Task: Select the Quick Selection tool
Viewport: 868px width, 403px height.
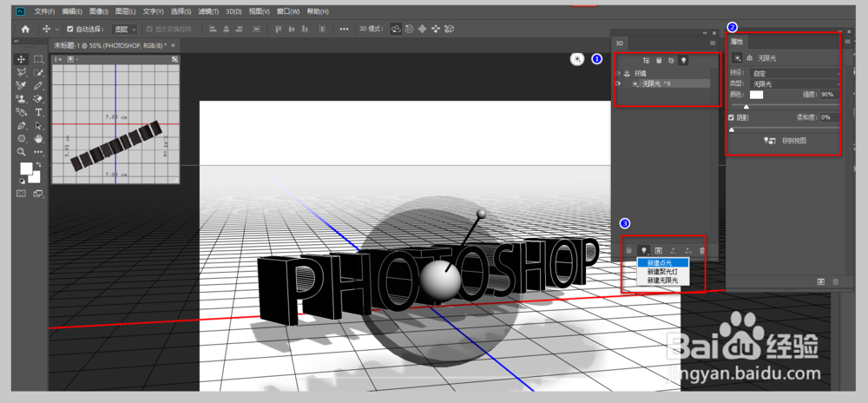Action: [38, 72]
